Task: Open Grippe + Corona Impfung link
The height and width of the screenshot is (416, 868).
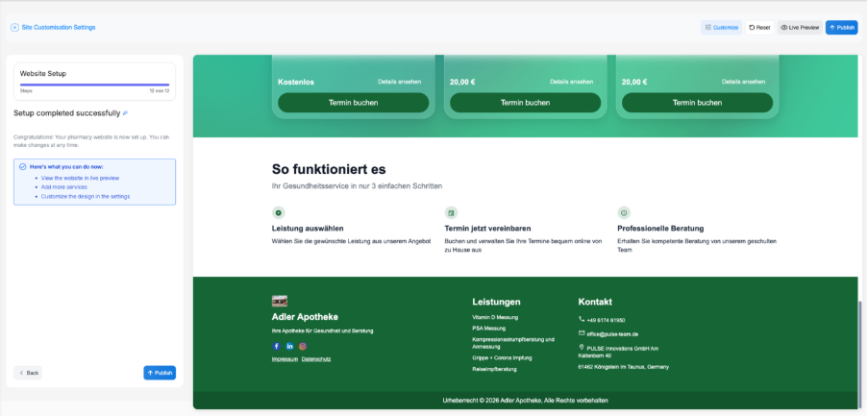Action: coord(502,358)
